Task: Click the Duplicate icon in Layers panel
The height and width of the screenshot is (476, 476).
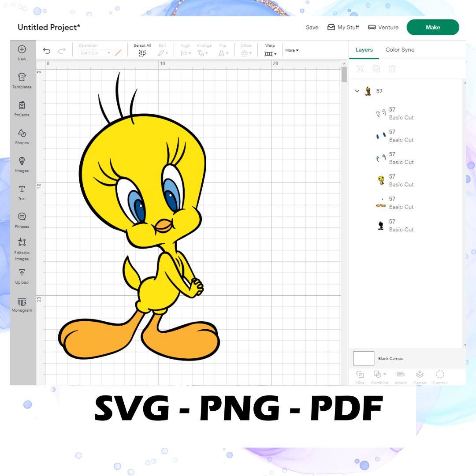Action: point(376,69)
